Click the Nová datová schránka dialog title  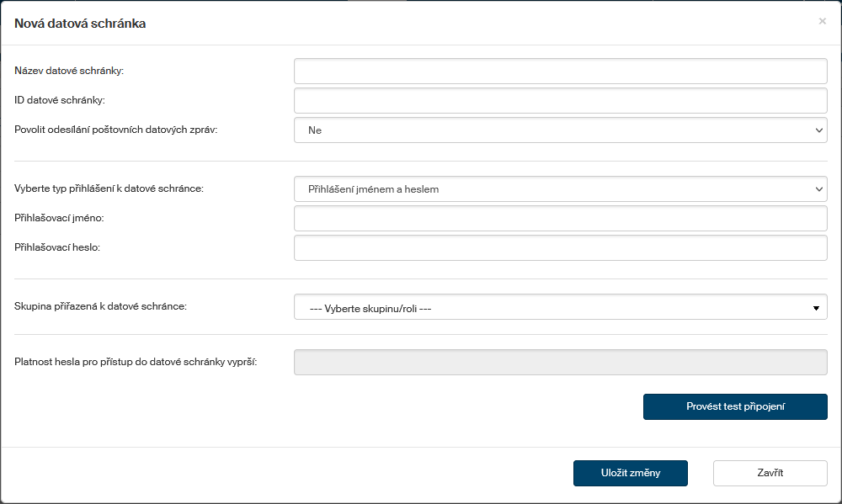[81, 24]
